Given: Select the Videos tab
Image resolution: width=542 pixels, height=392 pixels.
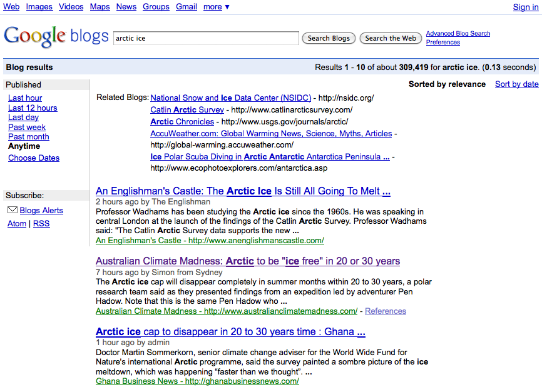Looking at the screenshot, I should [71, 7].
